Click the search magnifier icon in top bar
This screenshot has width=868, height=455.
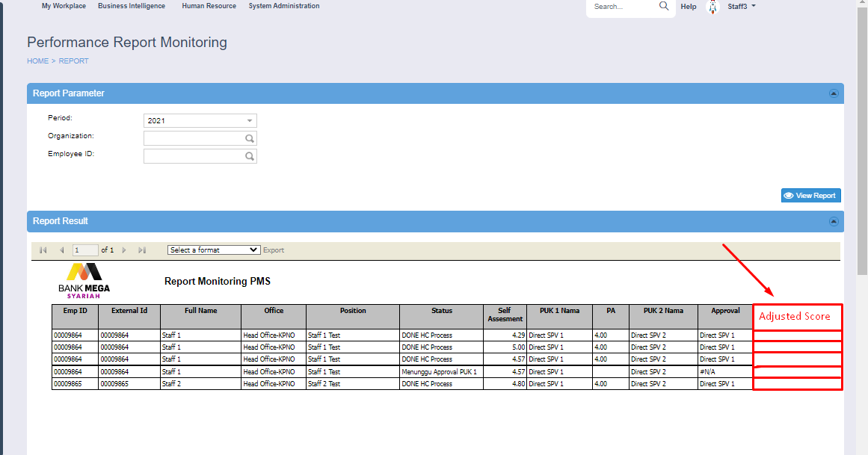(x=664, y=6)
